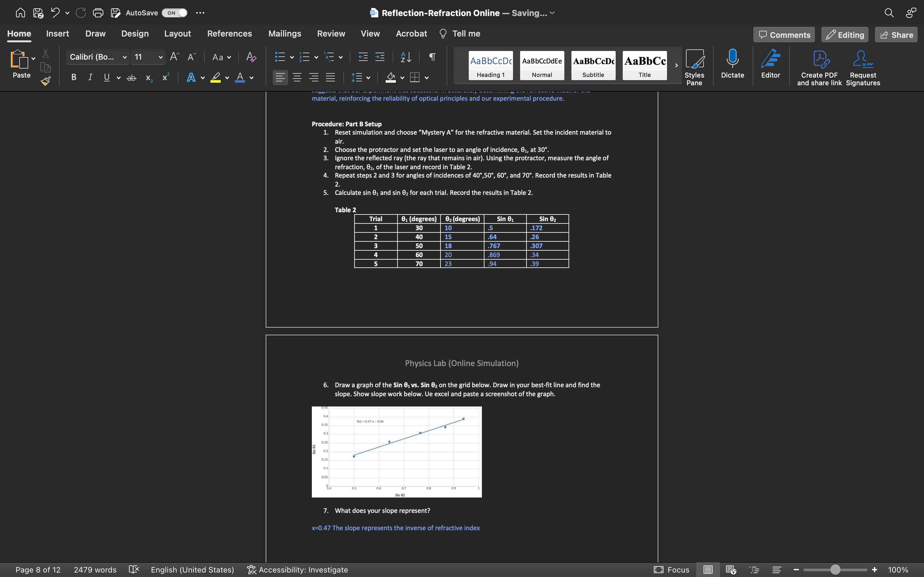Viewport: 924px width, 577px height.
Task: Click the Sort A-Z icon
Action: tap(406, 57)
